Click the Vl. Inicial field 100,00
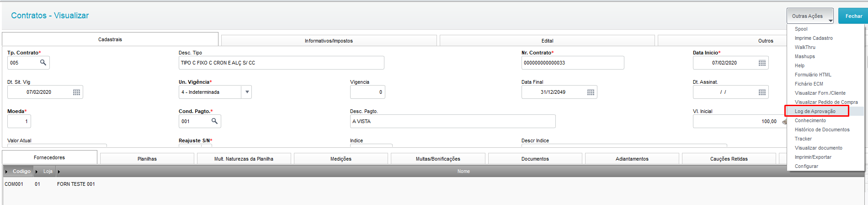 (x=737, y=121)
